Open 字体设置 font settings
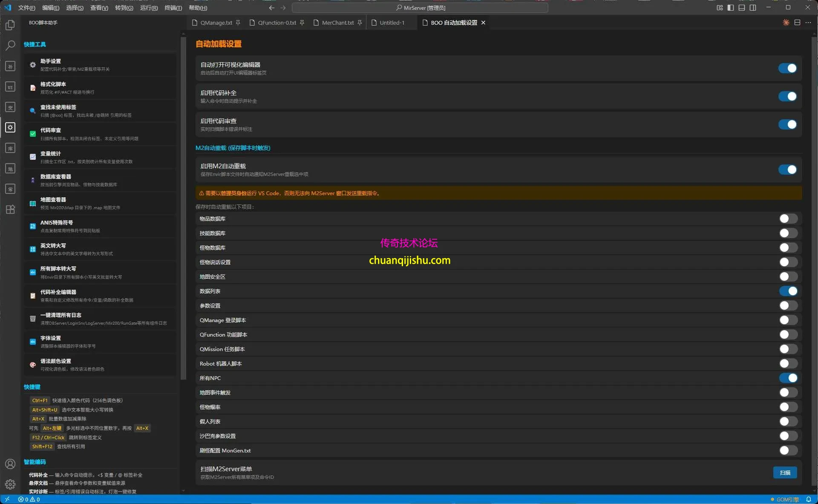 point(100,342)
